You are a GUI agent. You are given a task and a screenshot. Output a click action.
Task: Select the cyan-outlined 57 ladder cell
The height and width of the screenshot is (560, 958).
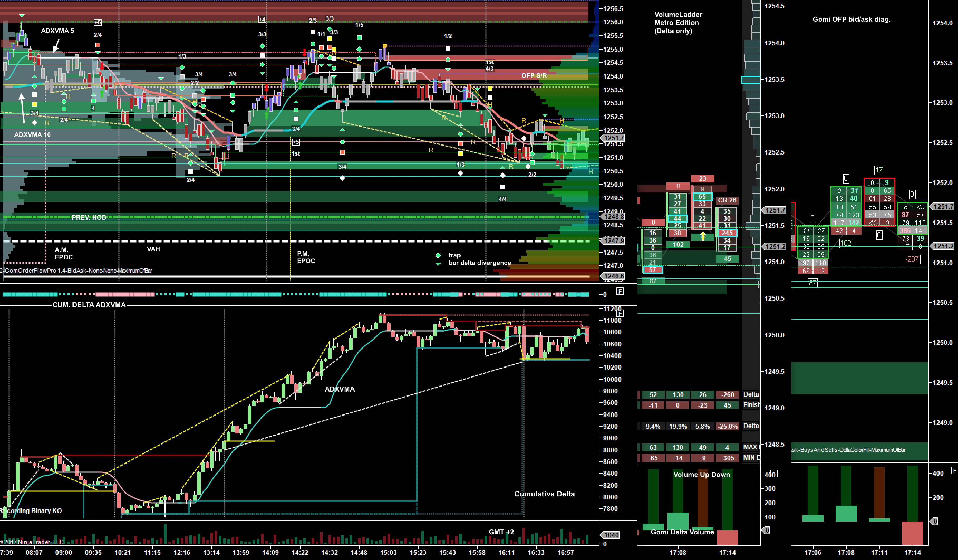652,269
